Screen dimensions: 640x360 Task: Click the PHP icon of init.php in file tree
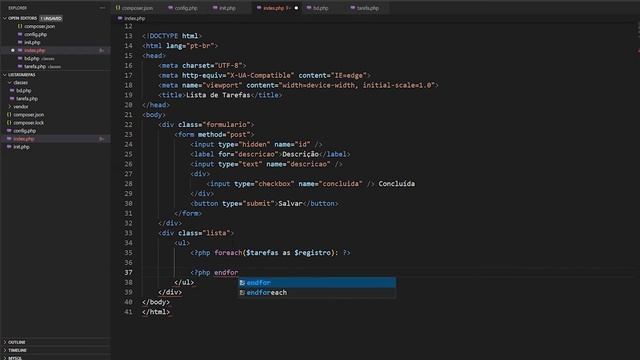click(9, 147)
